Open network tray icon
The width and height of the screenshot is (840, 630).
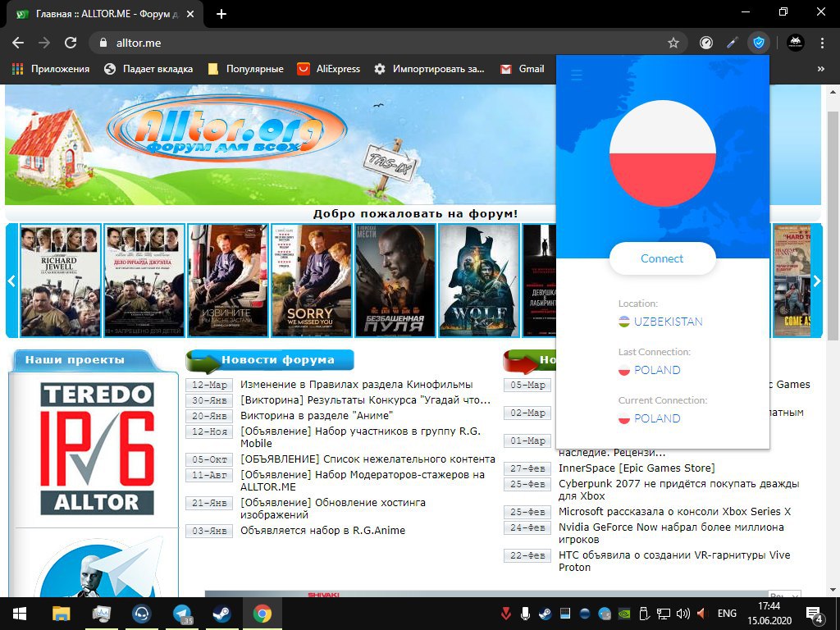664,614
